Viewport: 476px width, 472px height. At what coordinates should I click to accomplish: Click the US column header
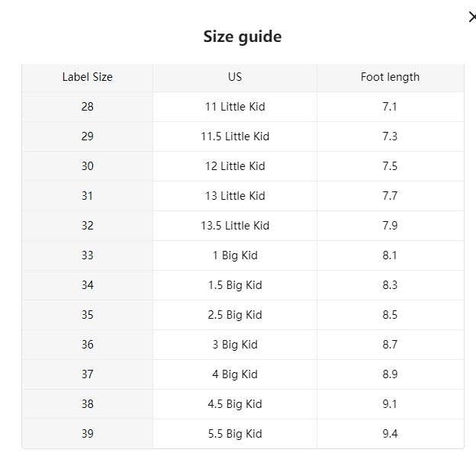(x=235, y=77)
